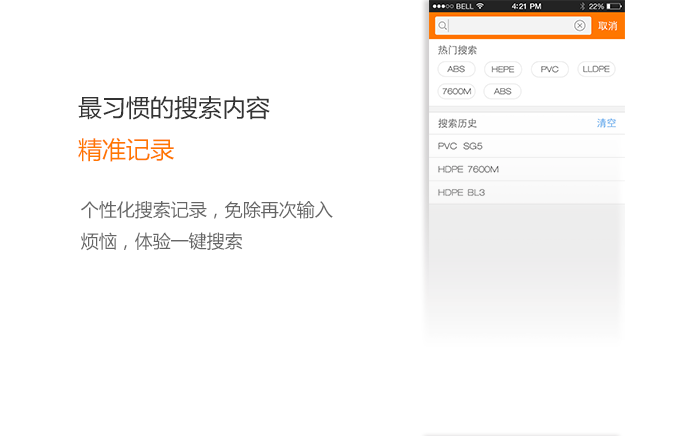Click the magnifier search icon
The height and width of the screenshot is (436, 699).
tap(442, 26)
